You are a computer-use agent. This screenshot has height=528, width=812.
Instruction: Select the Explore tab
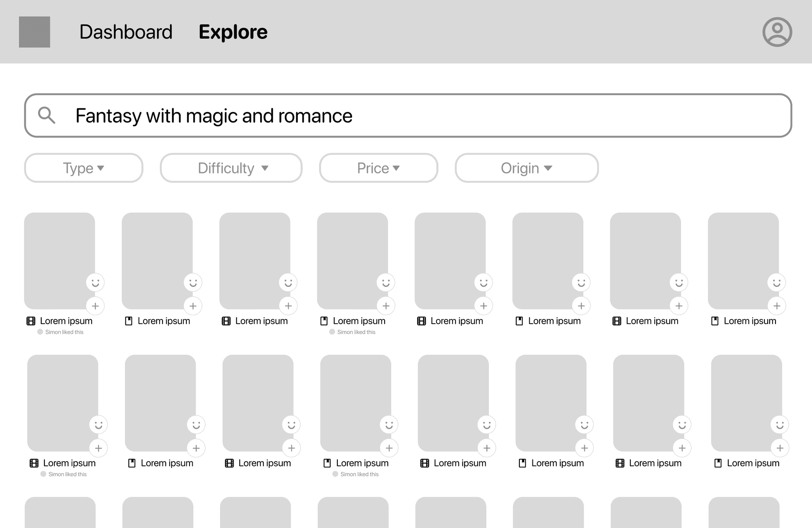tap(233, 32)
